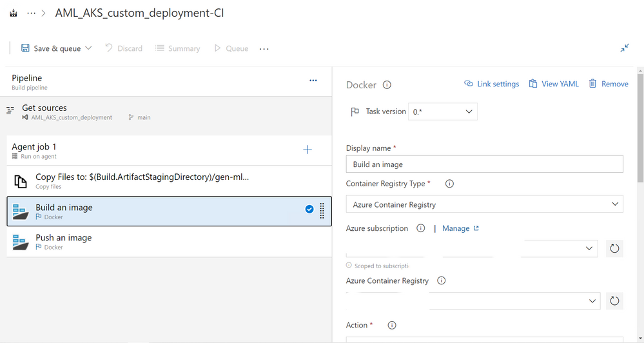Click Save & queue button
The width and height of the screenshot is (644, 343).
[x=51, y=48]
